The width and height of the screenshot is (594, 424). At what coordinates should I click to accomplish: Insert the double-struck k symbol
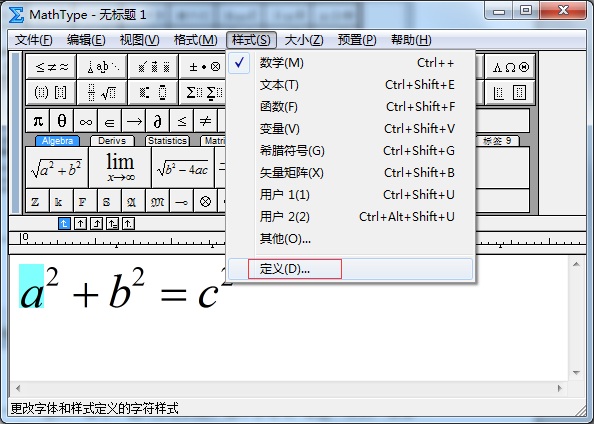coord(61,201)
